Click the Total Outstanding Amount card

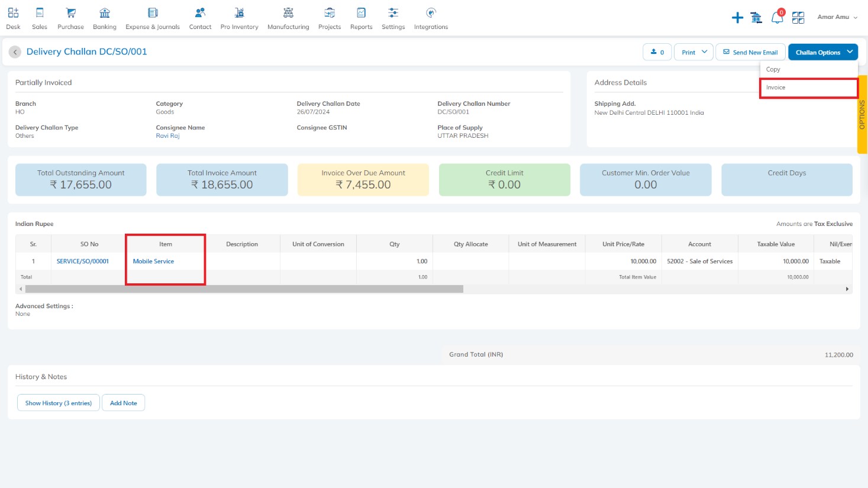(x=80, y=180)
